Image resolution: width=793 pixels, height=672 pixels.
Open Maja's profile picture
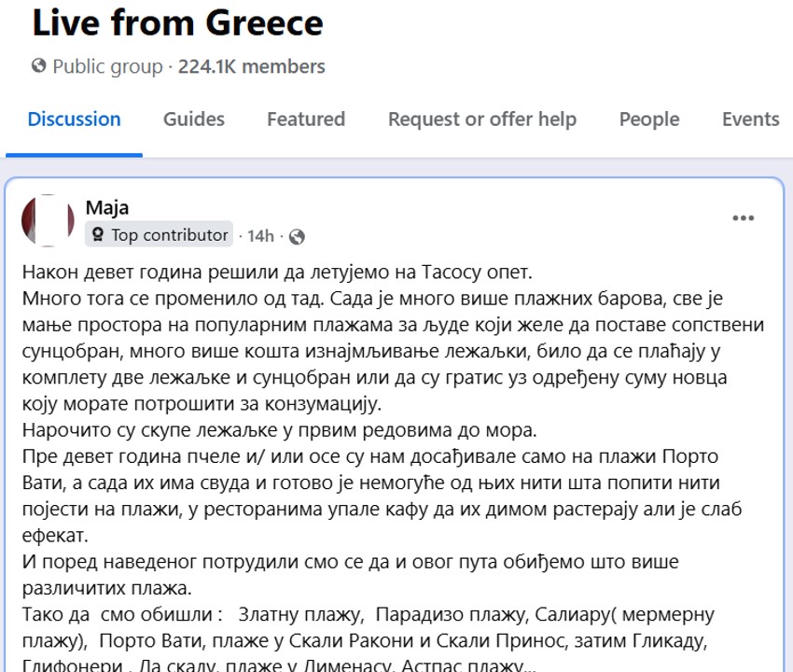tap(48, 221)
